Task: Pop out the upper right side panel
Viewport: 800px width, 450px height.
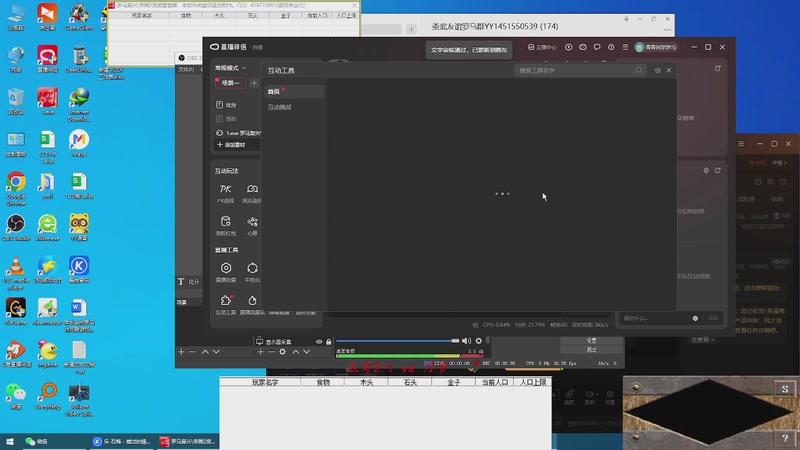Action: tap(718, 68)
